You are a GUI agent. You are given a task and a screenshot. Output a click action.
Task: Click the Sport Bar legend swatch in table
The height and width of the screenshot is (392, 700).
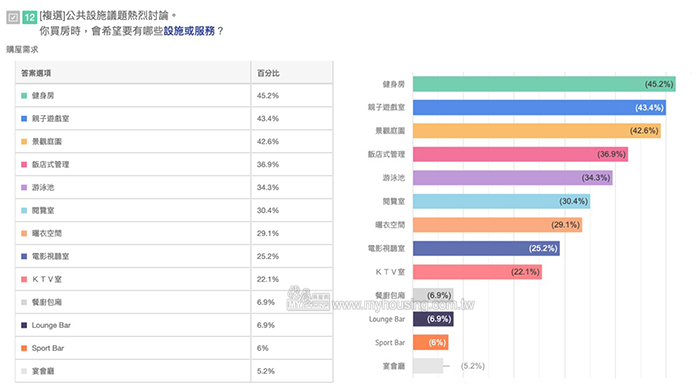tap(24, 348)
